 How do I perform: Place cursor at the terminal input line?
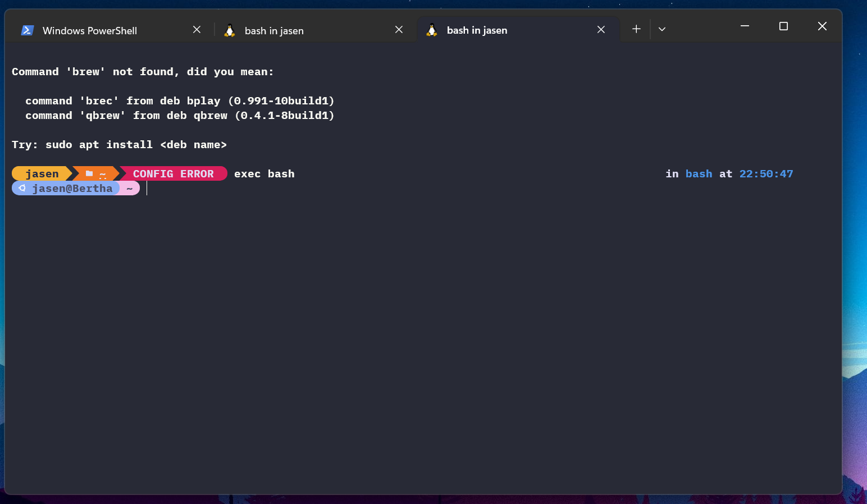147,188
